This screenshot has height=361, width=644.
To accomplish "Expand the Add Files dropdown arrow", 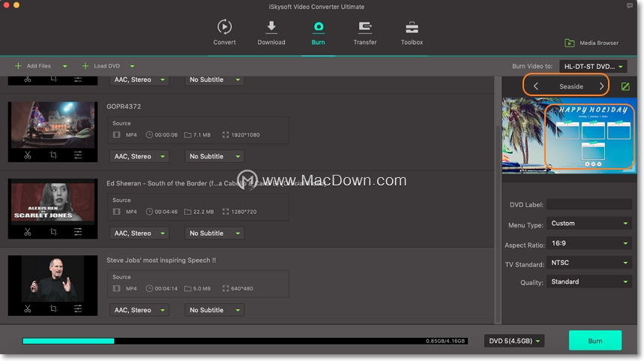I will coord(65,66).
